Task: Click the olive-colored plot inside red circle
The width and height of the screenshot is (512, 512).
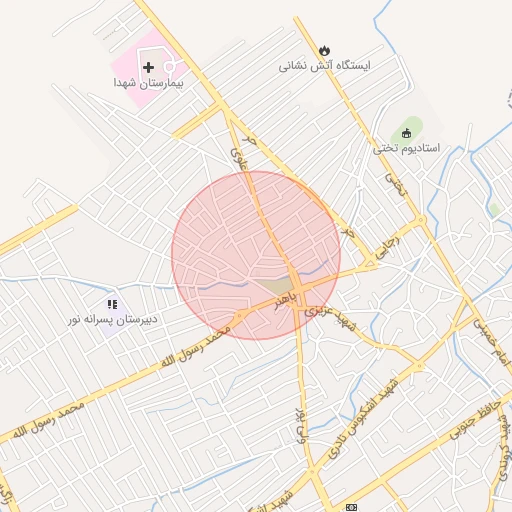Action: (x=277, y=287)
